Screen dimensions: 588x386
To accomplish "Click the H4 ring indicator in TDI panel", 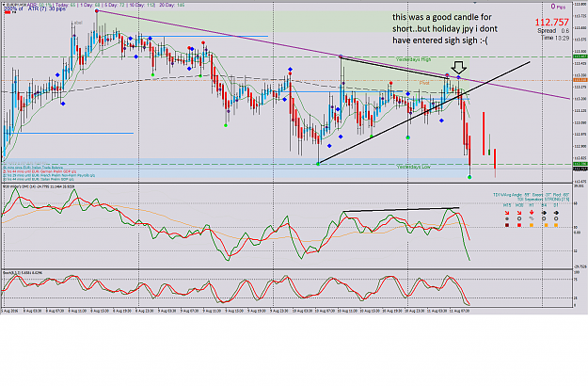I will pyautogui.click(x=544, y=218).
